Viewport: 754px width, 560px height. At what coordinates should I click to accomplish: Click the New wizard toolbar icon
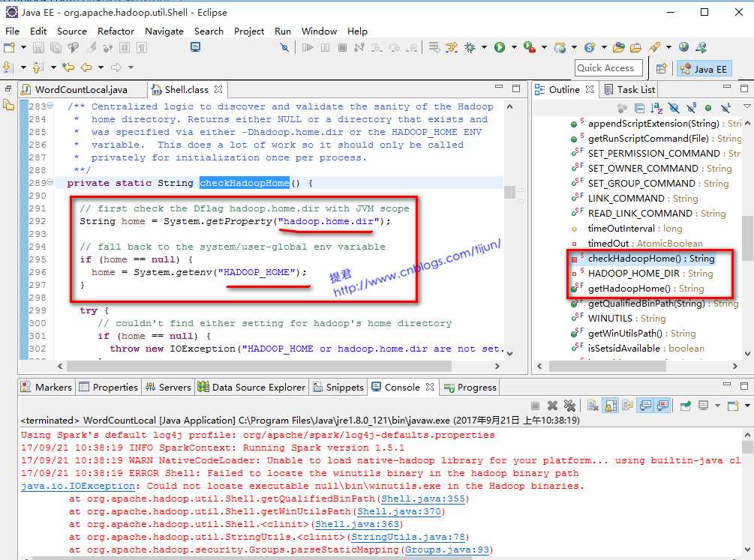pyautogui.click(x=9, y=47)
